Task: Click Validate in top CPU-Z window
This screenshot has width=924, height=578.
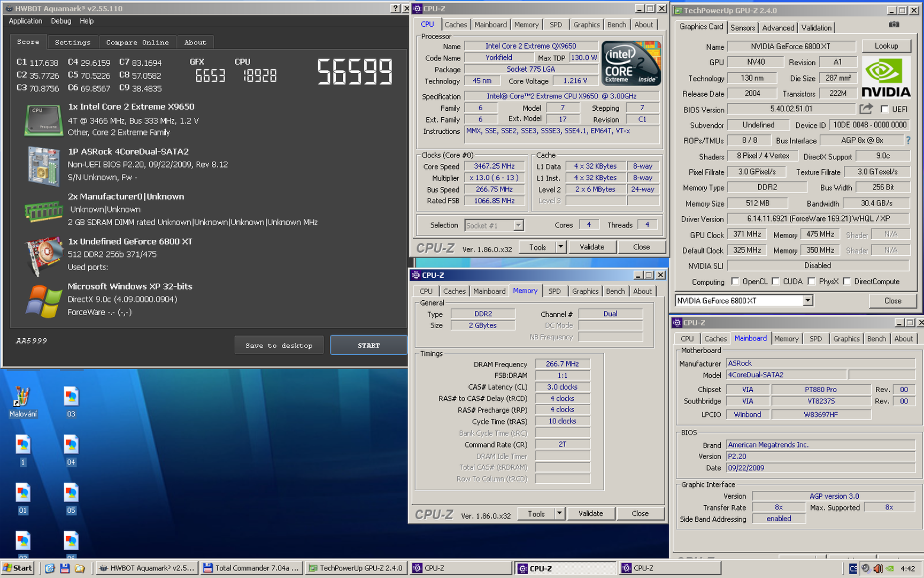Action: (592, 247)
